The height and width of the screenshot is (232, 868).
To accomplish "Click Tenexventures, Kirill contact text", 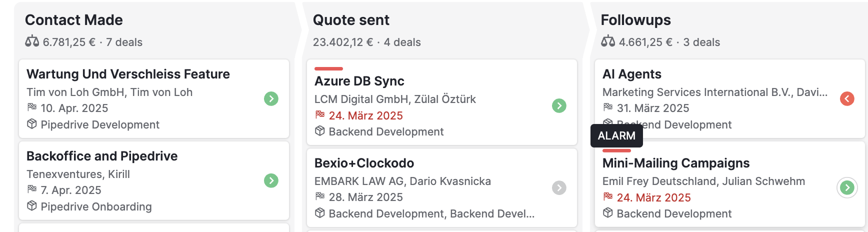I will (78, 174).
